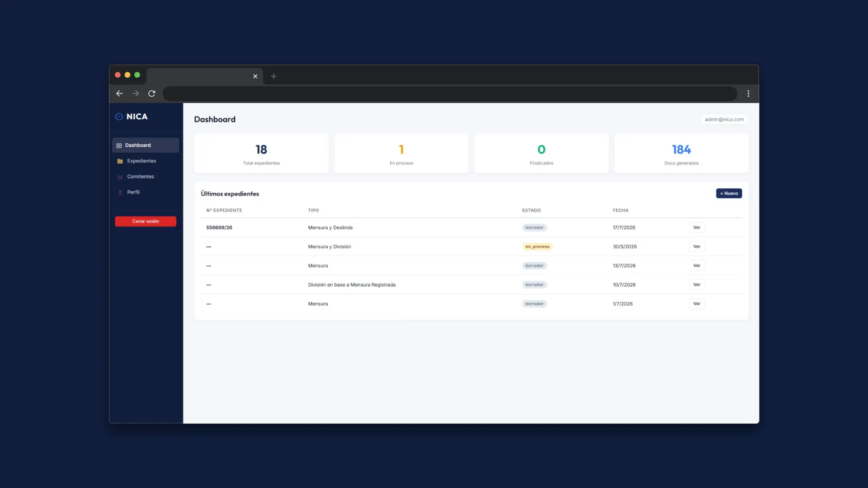This screenshot has height=488, width=868.
Task: Click the date 30/5/2026
Action: 625,247
